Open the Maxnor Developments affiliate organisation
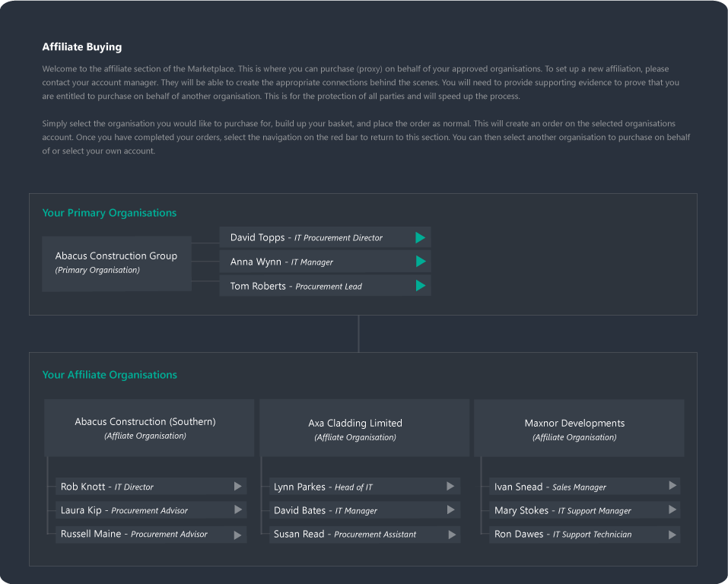This screenshot has height=584, width=728. [x=574, y=429]
